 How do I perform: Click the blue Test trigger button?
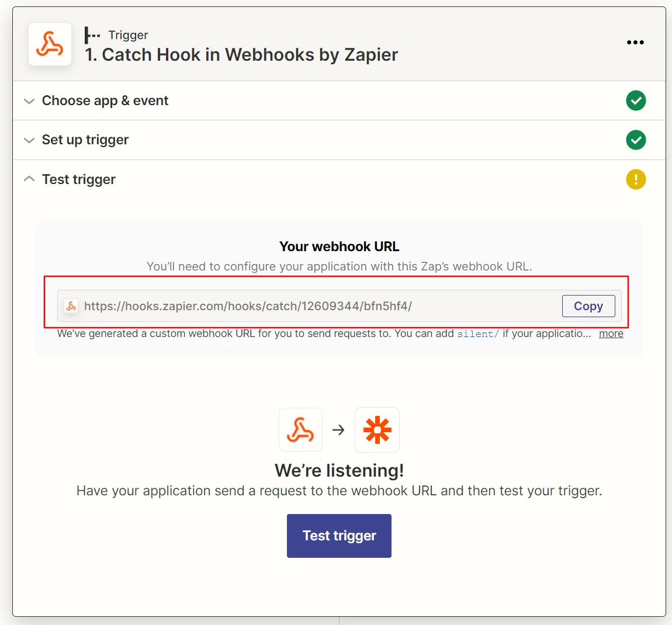(x=339, y=536)
